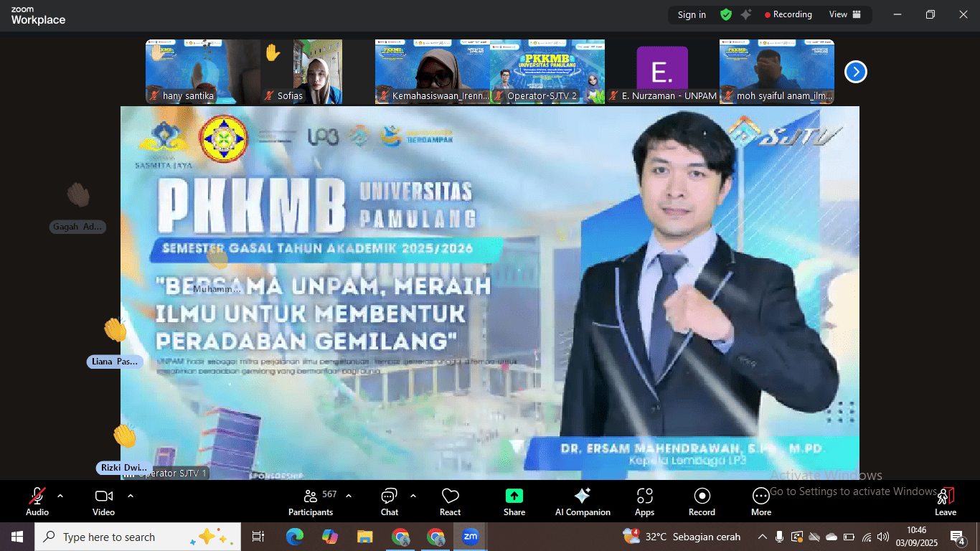
Task: Open Windows Task View
Action: coord(258,537)
